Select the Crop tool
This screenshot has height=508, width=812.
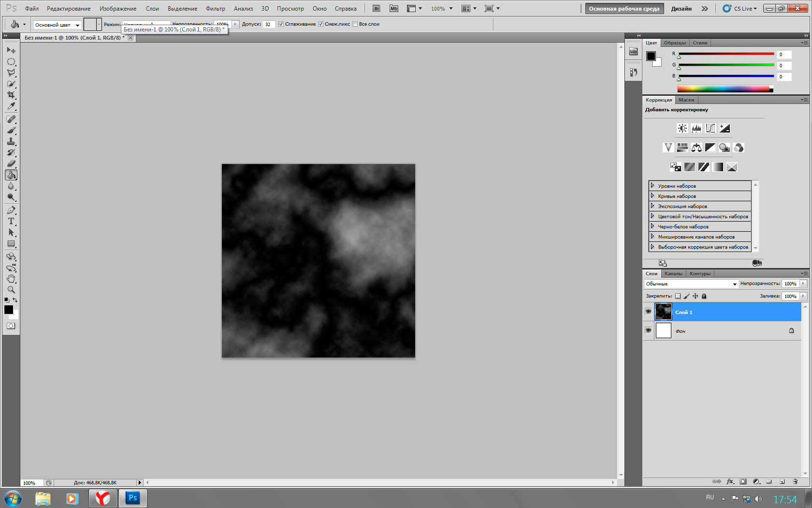11,95
